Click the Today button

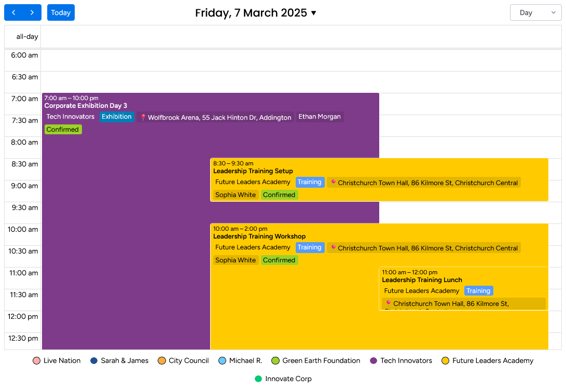pyautogui.click(x=61, y=12)
